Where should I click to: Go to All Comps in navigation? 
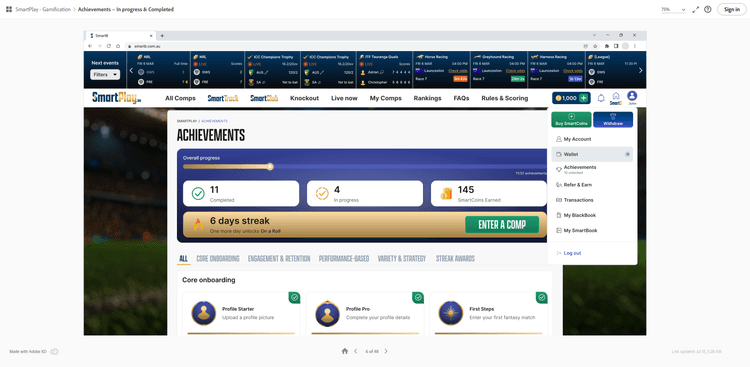click(180, 98)
